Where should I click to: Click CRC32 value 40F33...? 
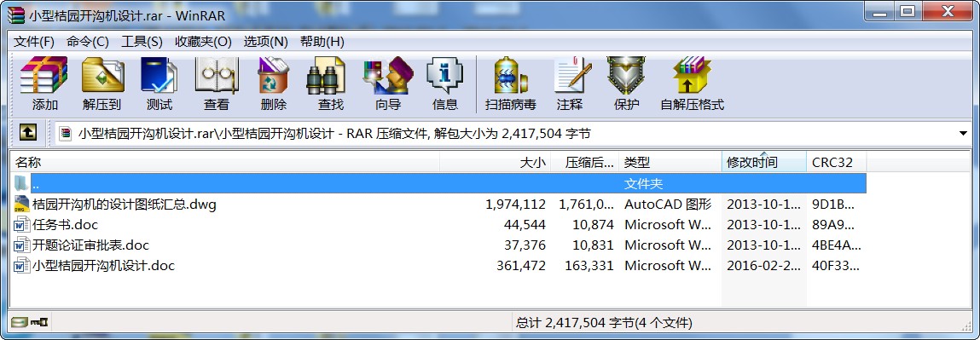coord(836,266)
